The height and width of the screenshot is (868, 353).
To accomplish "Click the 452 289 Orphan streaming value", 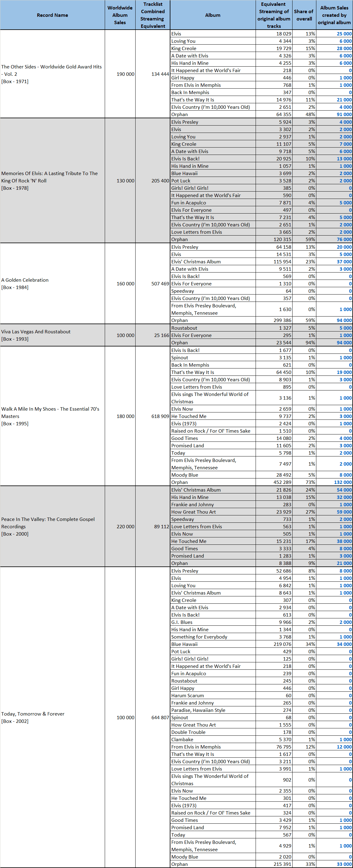I will (274, 482).
